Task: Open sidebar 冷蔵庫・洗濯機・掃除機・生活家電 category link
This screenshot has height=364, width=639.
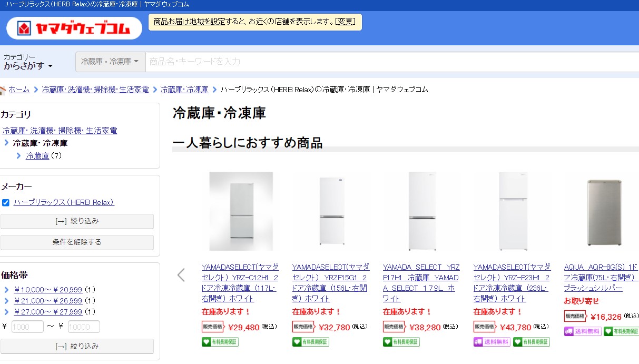Action: [x=60, y=130]
